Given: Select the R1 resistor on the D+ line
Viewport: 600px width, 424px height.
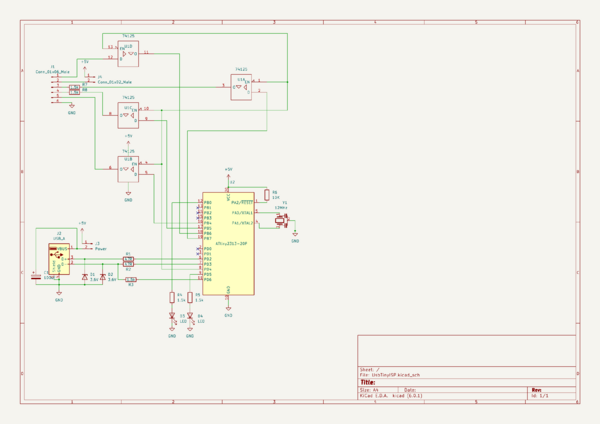Looking at the screenshot, I should click(x=129, y=259).
